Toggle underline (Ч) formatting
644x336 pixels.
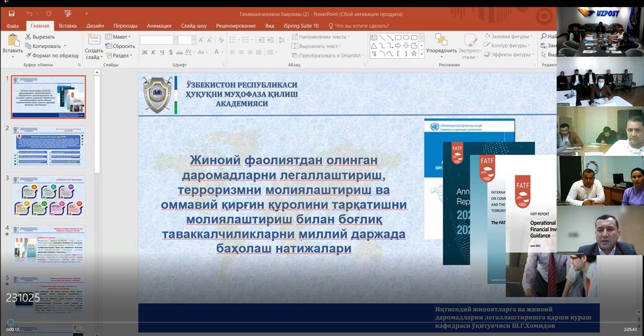[162, 52]
